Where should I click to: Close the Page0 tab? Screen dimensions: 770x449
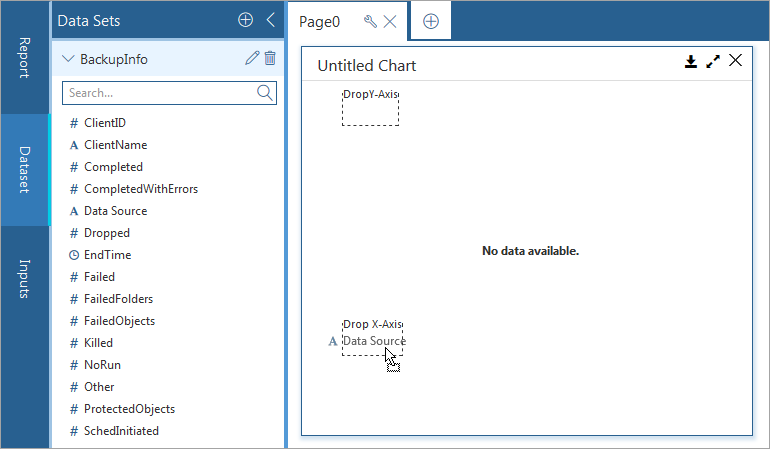coord(390,21)
